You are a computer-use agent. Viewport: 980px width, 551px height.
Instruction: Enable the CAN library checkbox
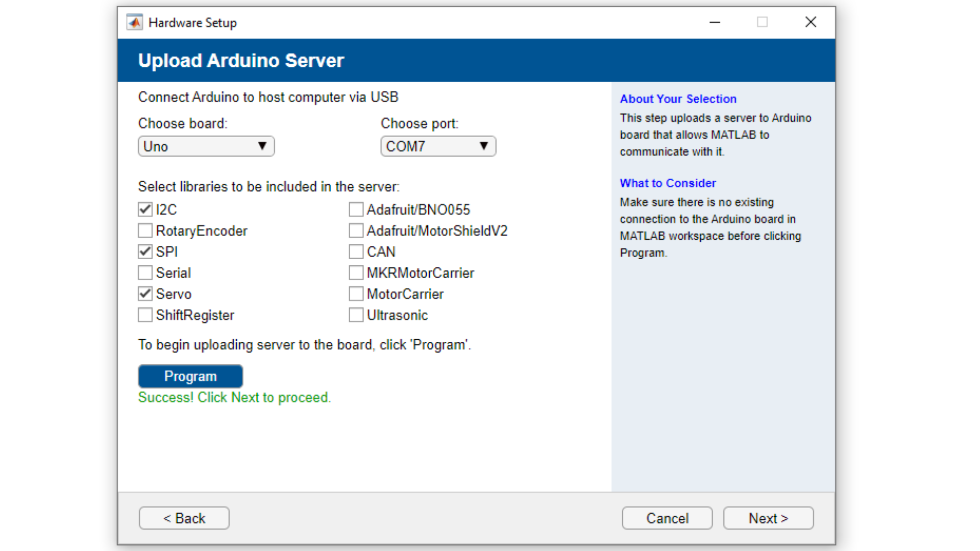[x=356, y=252]
